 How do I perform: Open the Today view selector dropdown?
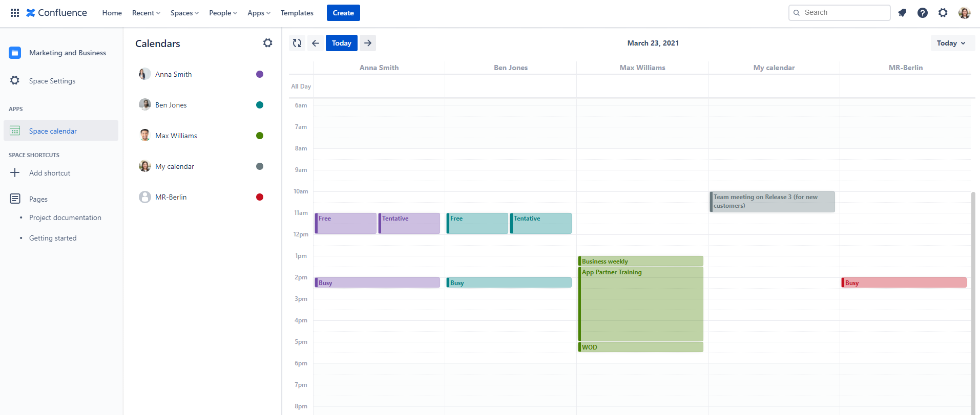coord(951,43)
